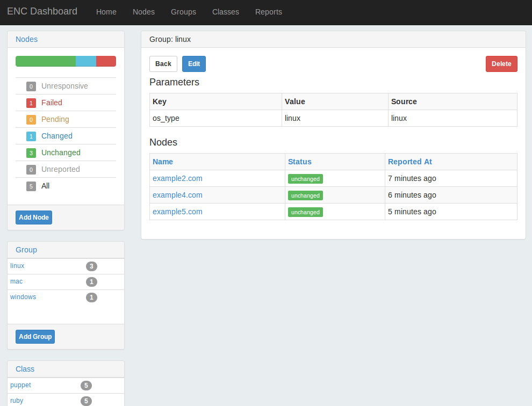Open example5.com node link
532x406 pixels.
[177, 212]
